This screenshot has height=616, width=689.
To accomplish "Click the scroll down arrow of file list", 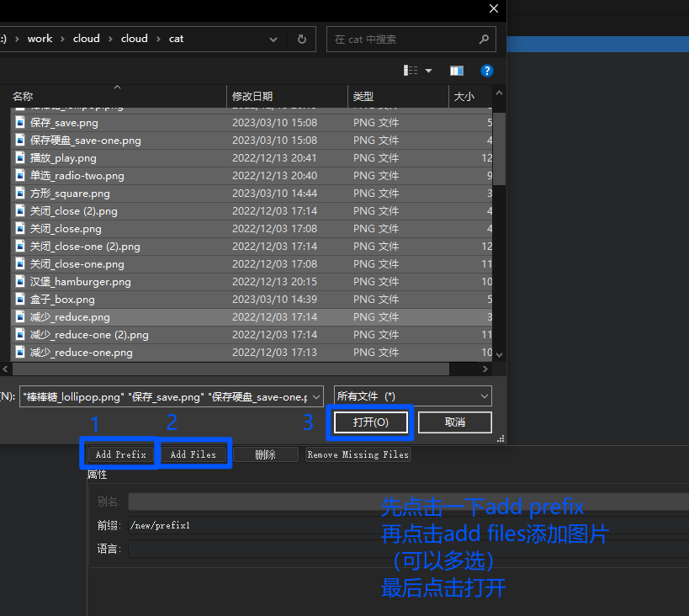I will tap(499, 354).
